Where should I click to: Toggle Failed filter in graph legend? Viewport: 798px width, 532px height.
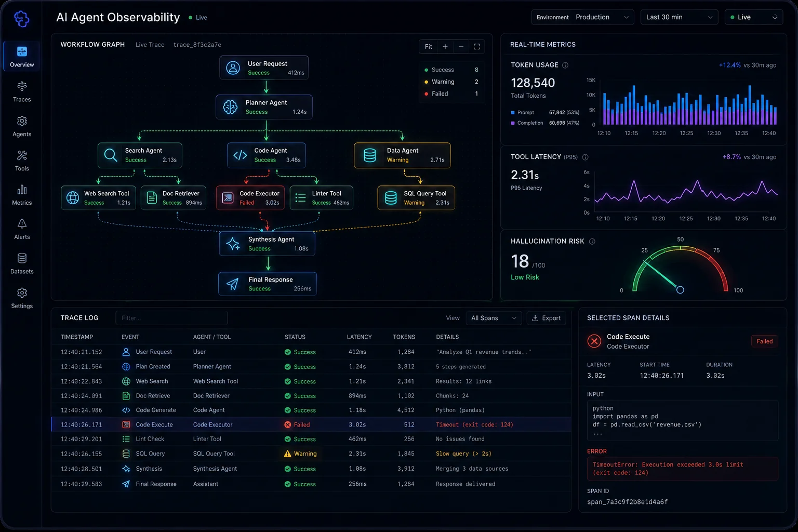tap(451, 94)
